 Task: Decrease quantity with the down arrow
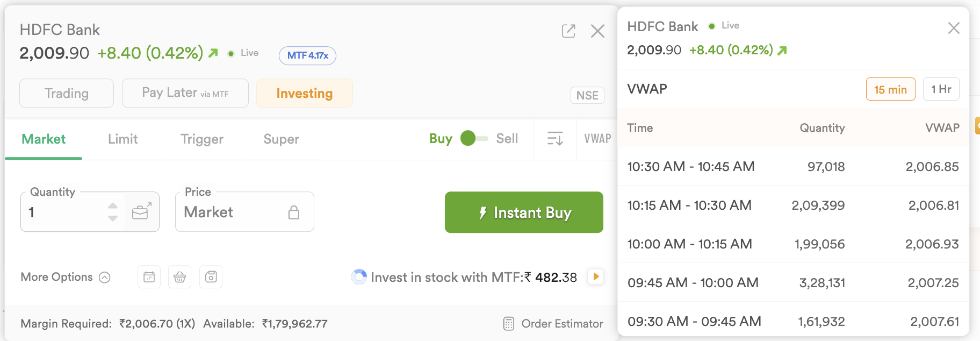[113, 218]
